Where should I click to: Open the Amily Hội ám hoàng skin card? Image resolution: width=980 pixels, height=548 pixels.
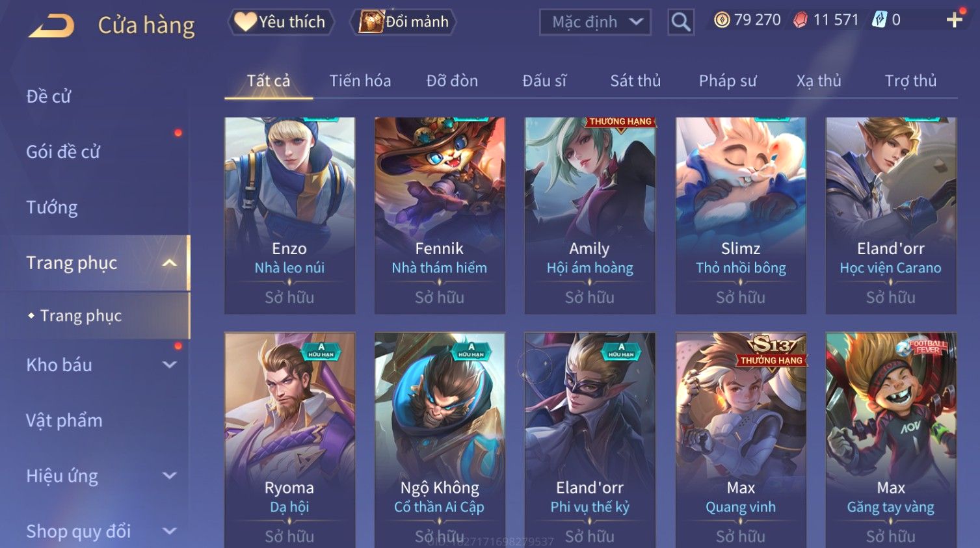click(x=590, y=216)
